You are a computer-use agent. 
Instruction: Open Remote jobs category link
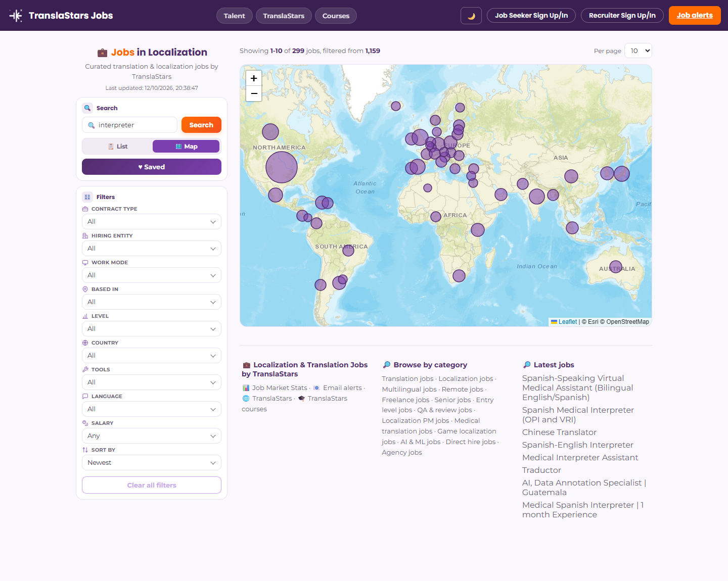point(463,390)
